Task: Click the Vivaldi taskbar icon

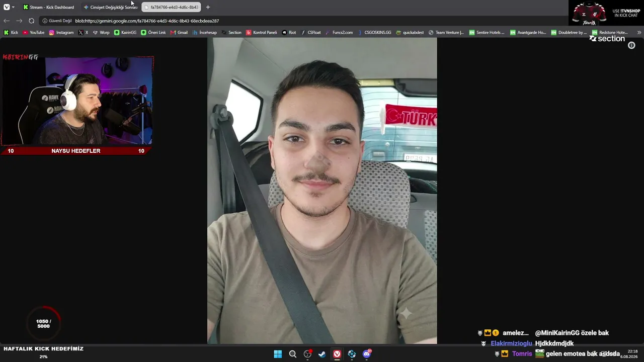Action: click(337, 354)
